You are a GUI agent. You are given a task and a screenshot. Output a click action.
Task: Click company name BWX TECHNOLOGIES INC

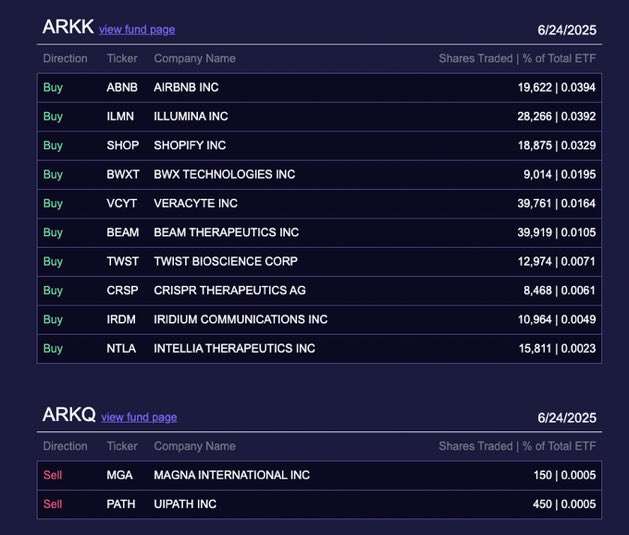coord(225,174)
